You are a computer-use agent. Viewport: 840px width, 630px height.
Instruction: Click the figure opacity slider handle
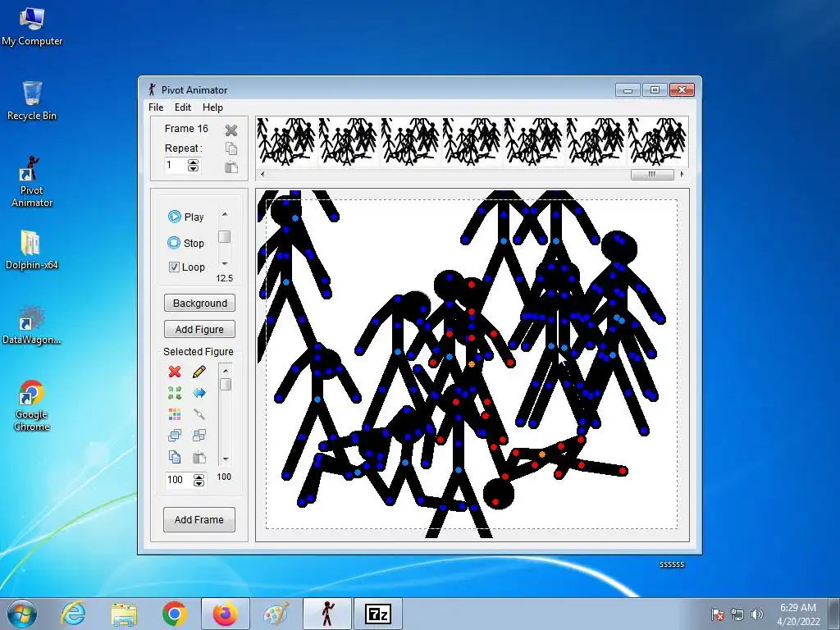point(226,384)
